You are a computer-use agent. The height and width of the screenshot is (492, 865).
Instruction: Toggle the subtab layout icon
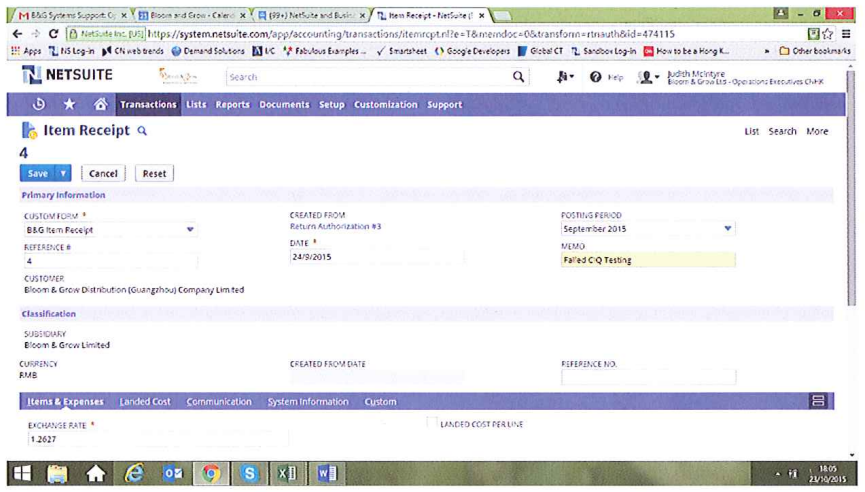coord(818,401)
